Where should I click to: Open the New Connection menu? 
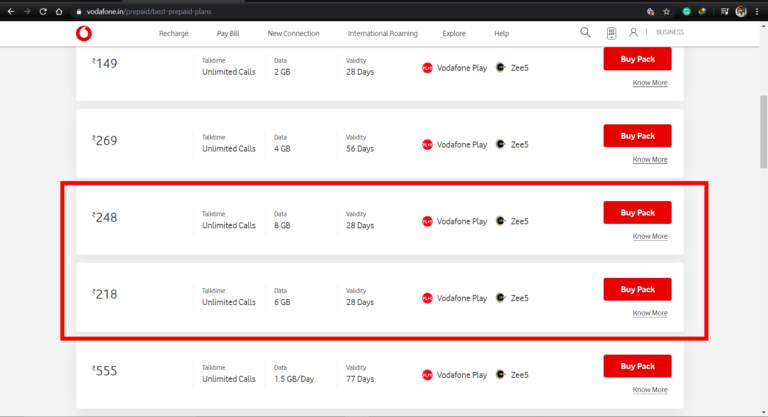293,33
